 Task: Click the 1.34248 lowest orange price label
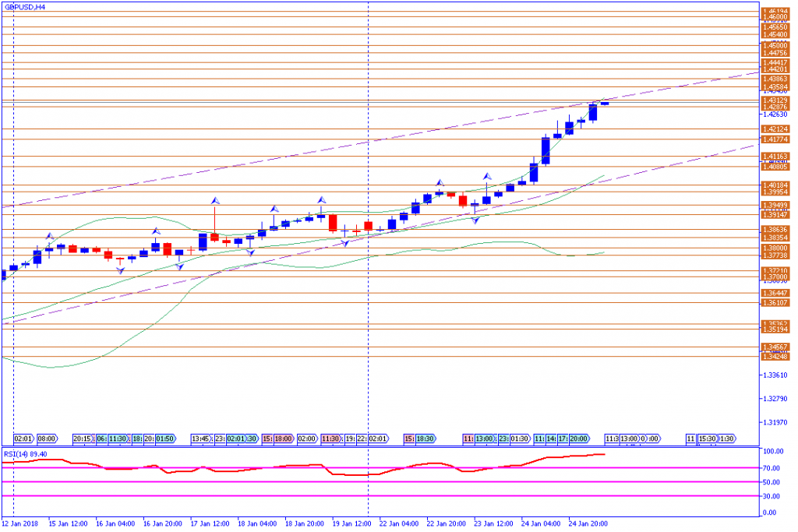click(774, 356)
